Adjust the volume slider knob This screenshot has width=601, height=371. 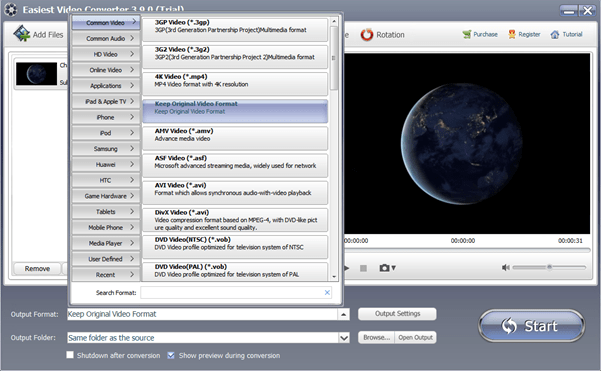click(549, 267)
